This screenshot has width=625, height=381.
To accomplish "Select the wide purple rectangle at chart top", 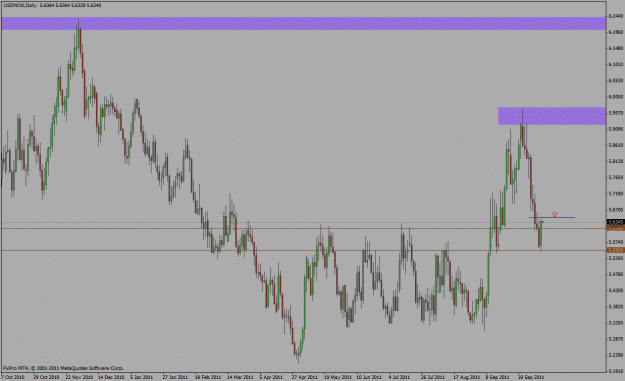I will (304, 24).
